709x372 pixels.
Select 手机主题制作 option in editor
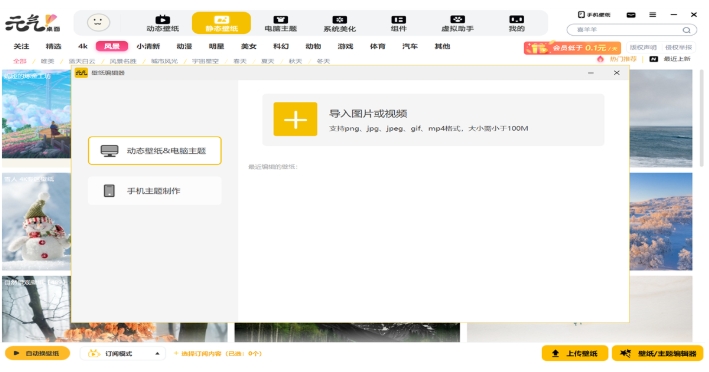point(155,191)
